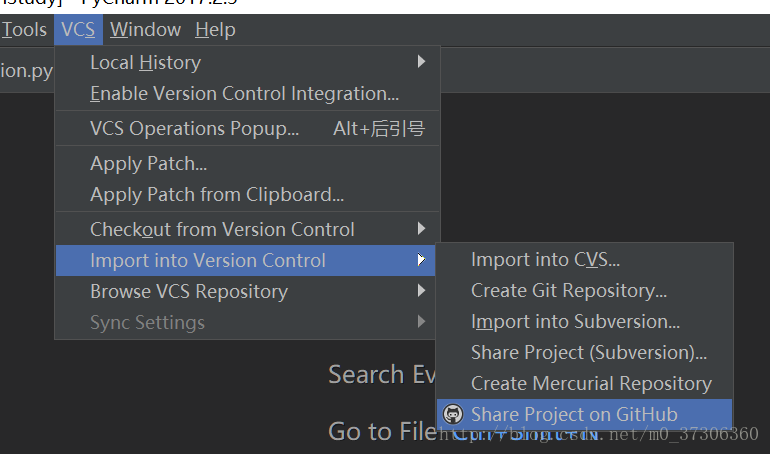The width and height of the screenshot is (770, 454).
Task: Expand Local History submenu arrow
Action: [x=421, y=61]
